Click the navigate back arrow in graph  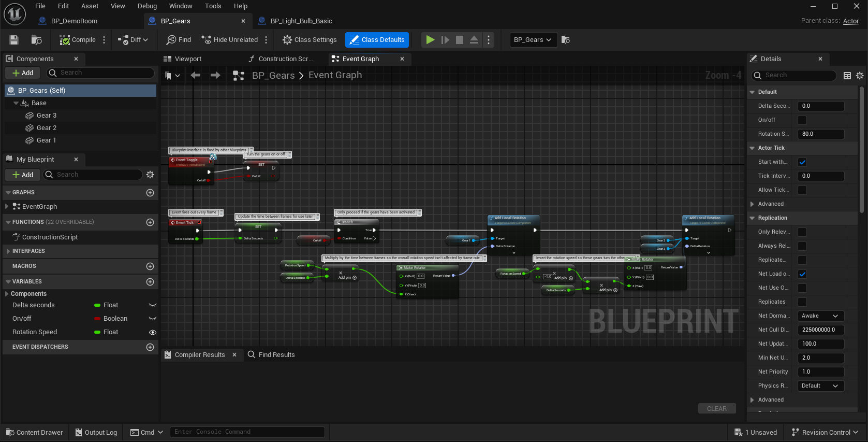click(195, 76)
